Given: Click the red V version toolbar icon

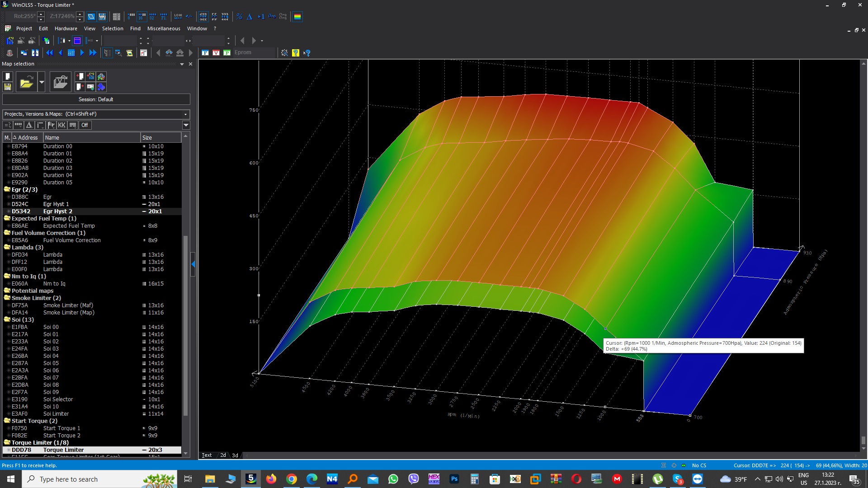Looking at the screenshot, I should (216, 53).
